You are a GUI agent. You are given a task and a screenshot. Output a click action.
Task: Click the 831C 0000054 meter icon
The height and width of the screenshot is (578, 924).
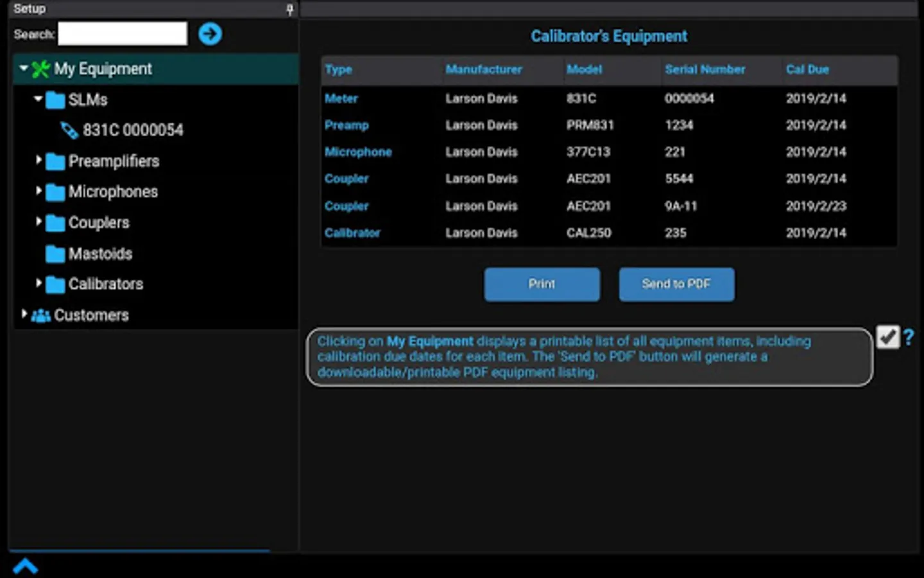point(69,130)
